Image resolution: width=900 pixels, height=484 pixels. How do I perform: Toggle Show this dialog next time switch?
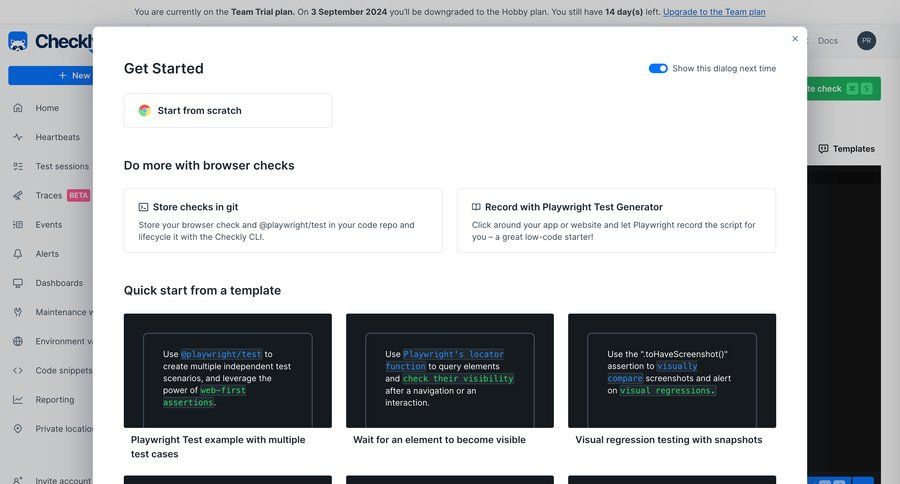pyautogui.click(x=658, y=68)
